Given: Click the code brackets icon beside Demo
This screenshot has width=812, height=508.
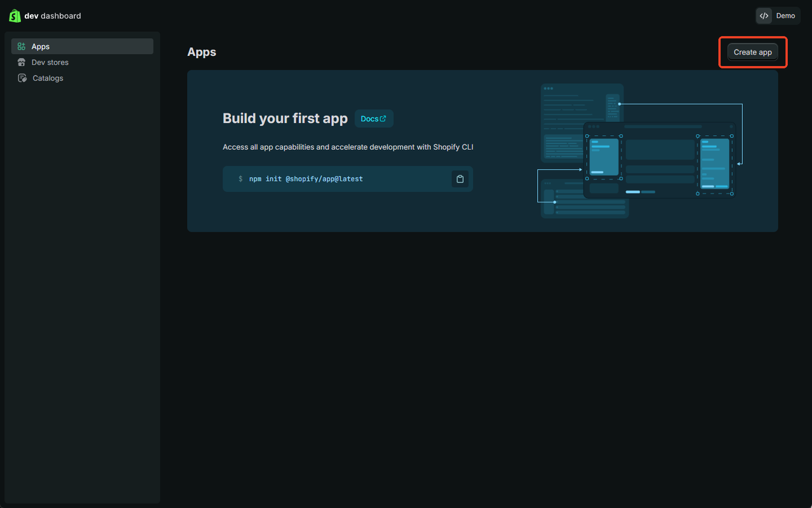Looking at the screenshot, I should (x=764, y=16).
